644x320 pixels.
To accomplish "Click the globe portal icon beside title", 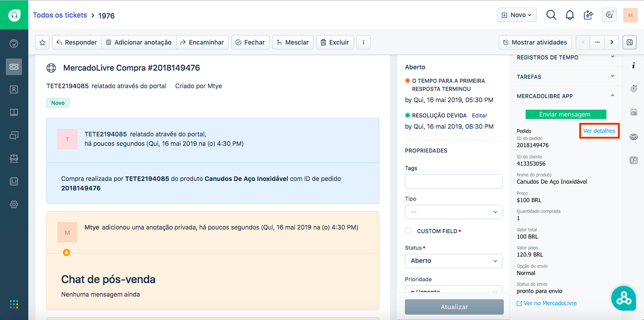I will tap(52, 68).
